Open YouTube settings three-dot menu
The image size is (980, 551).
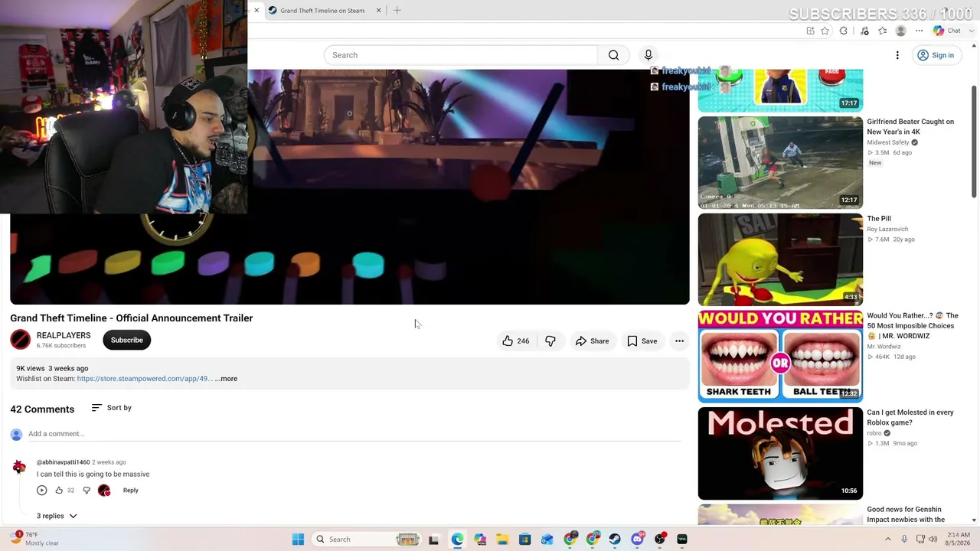coord(897,55)
